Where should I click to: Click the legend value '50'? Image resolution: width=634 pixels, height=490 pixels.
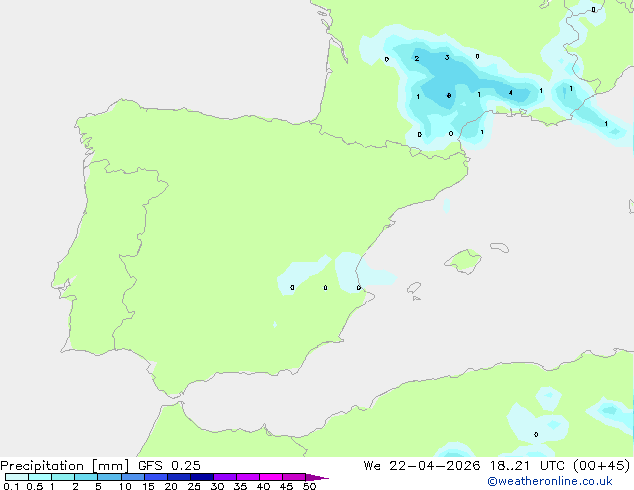click(x=309, y=486)
